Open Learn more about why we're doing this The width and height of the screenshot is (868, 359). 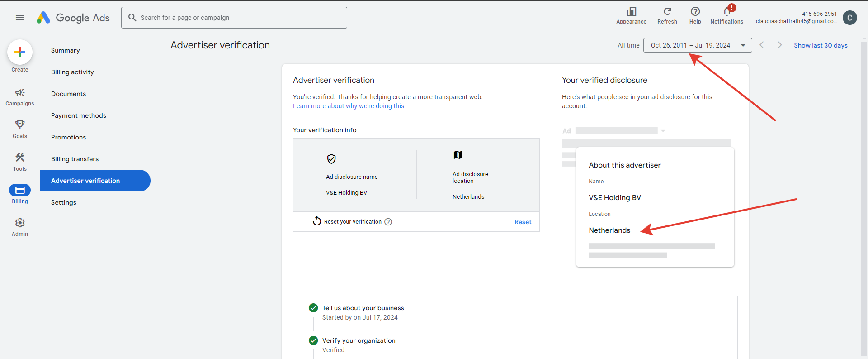[349, 106]
